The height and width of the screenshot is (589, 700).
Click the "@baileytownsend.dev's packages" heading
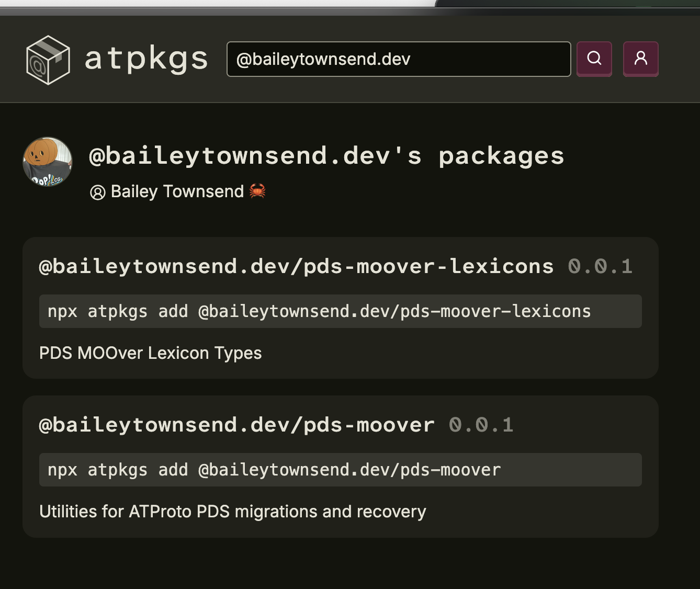tap(326, 156)
